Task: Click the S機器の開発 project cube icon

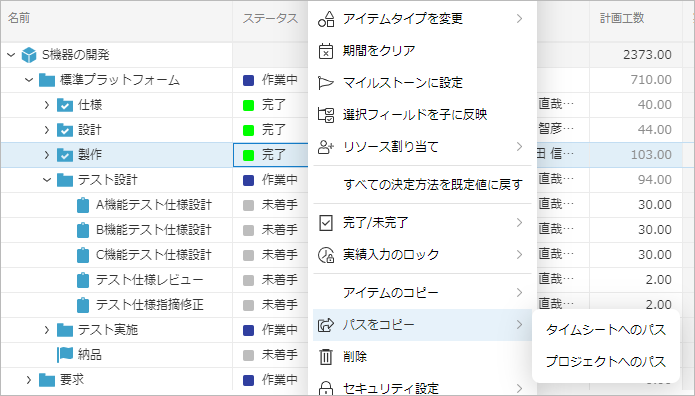Action: [x=29, y=55]
